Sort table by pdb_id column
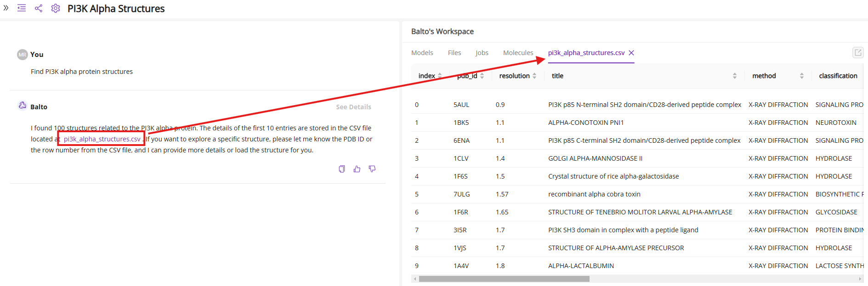Image resolution: width=868 pixels, height=286 pixels. 482,76
